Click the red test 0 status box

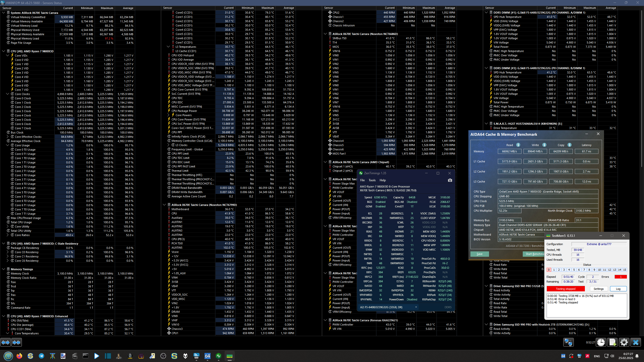click(x=549, y=270)
